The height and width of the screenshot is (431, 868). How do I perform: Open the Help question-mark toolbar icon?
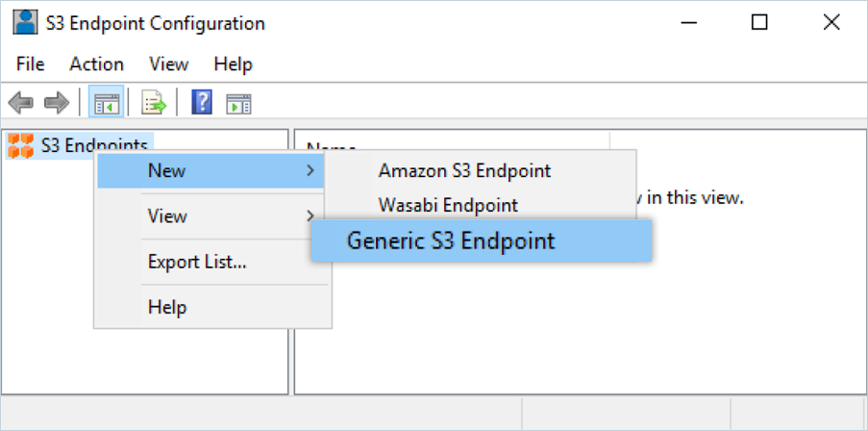point(202,102)
